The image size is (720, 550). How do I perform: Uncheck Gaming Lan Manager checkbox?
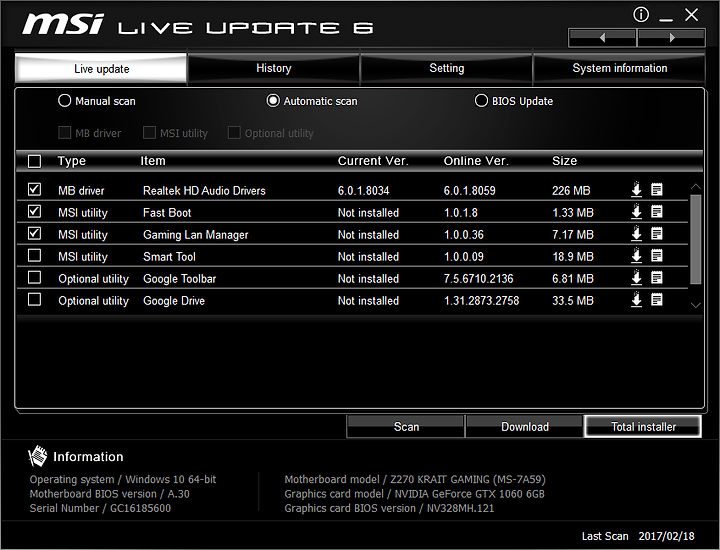click(x=34, y=233)
